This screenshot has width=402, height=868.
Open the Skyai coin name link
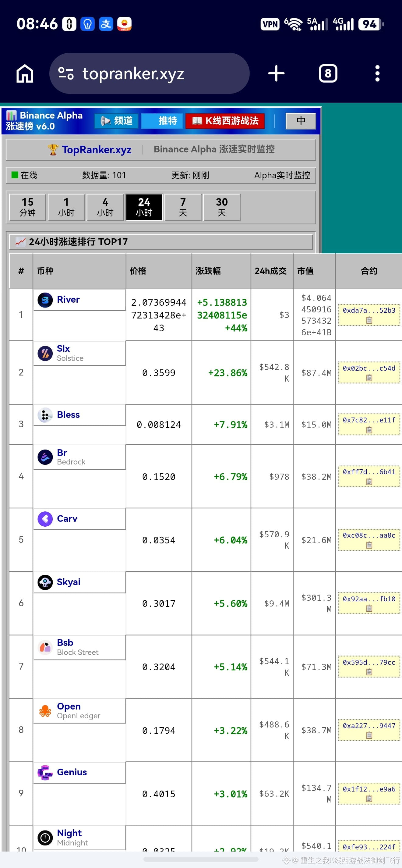coord(69,582)
